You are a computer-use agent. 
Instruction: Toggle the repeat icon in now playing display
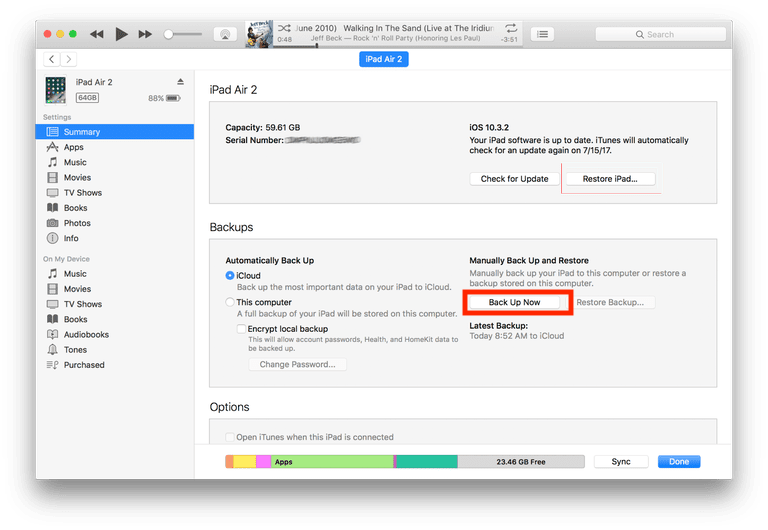point(510,28)
